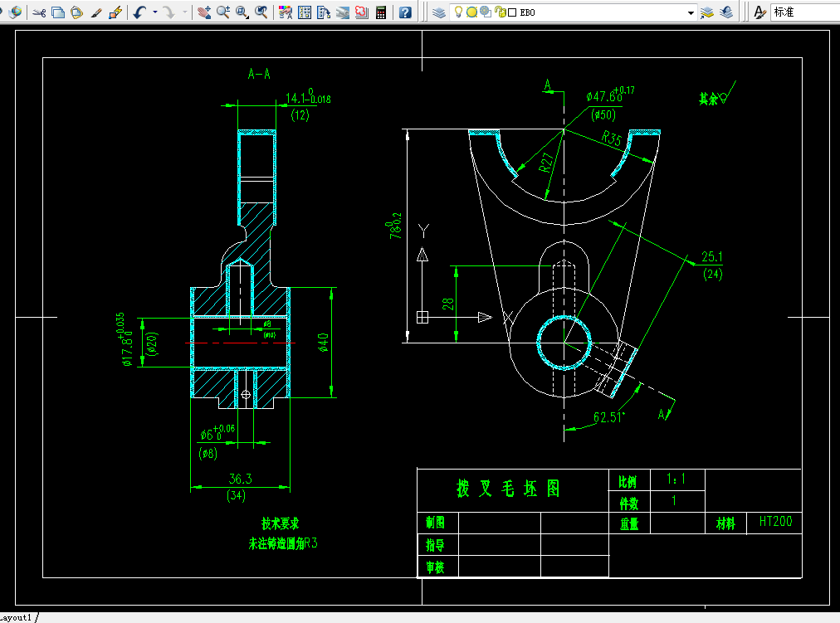Select the Zoom Realtime magnifier tool
The height and width of the screenshot is (623, 840).
tap(222, 12)
